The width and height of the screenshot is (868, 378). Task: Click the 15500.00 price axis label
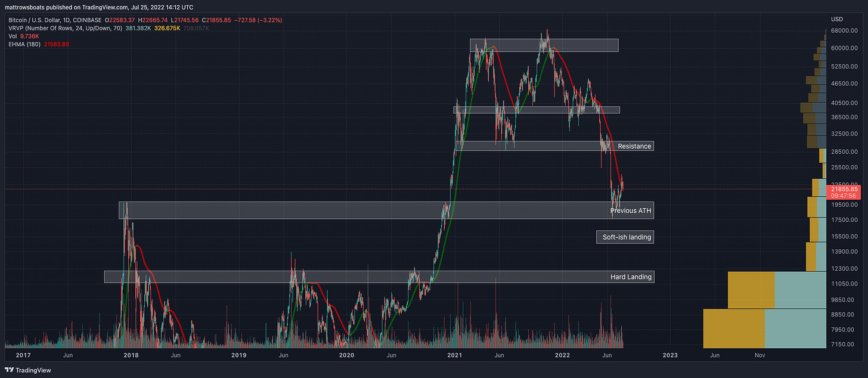[x=844, y=237]
